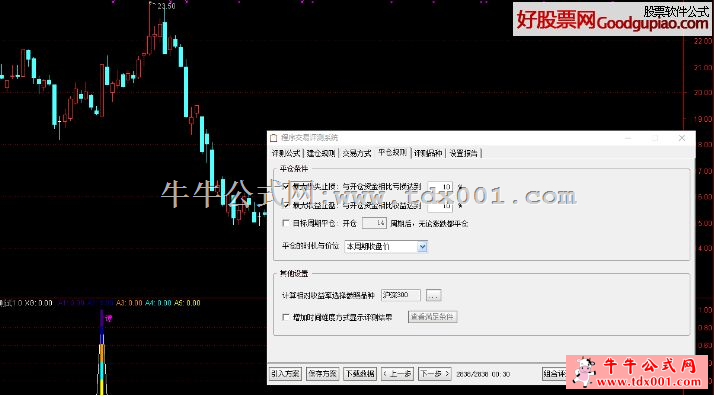This screenshot has height=395, width=714.
Task: Click the 平仓条件 group label
Action: [294, 169]
